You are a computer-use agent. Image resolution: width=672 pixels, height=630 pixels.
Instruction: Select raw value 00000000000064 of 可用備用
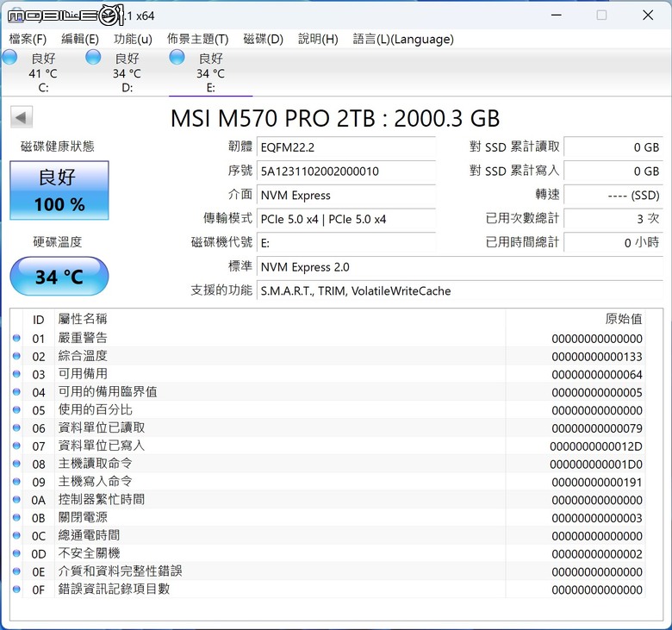[x=597, y=375]
